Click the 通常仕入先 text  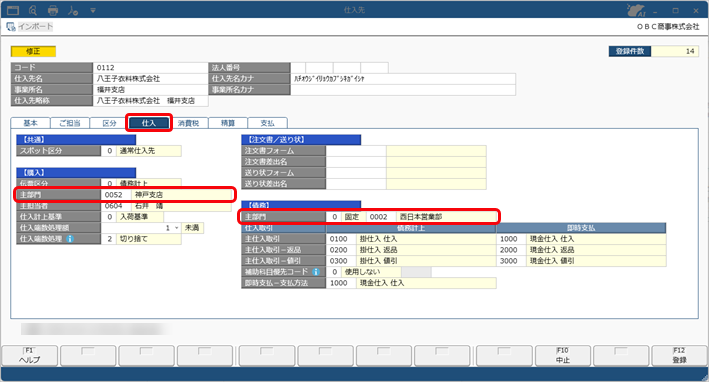click(137, 151)
